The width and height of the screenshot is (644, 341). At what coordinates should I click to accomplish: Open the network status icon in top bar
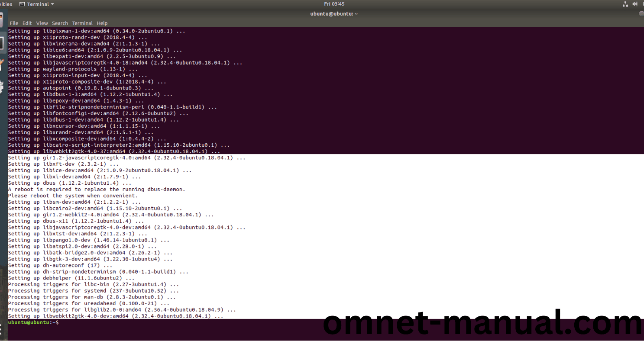(x=625, y=4)
